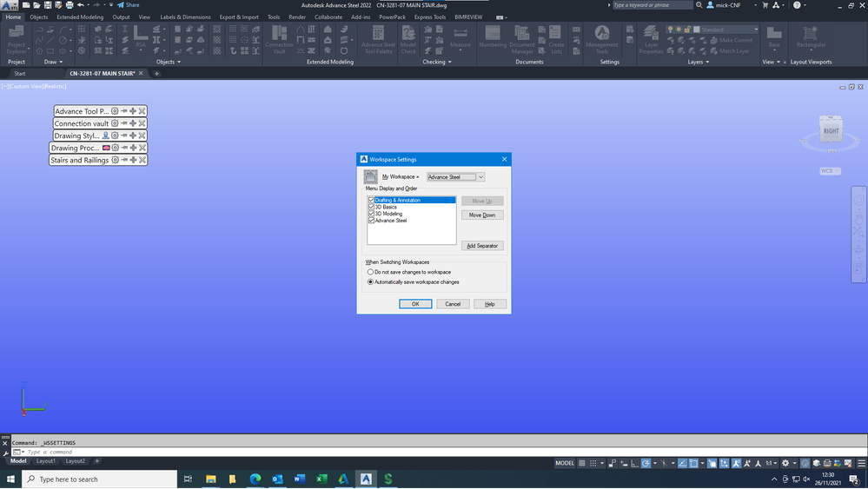Toggle grid display in status bar
868x489 pixels.
(x=582, y=463)
